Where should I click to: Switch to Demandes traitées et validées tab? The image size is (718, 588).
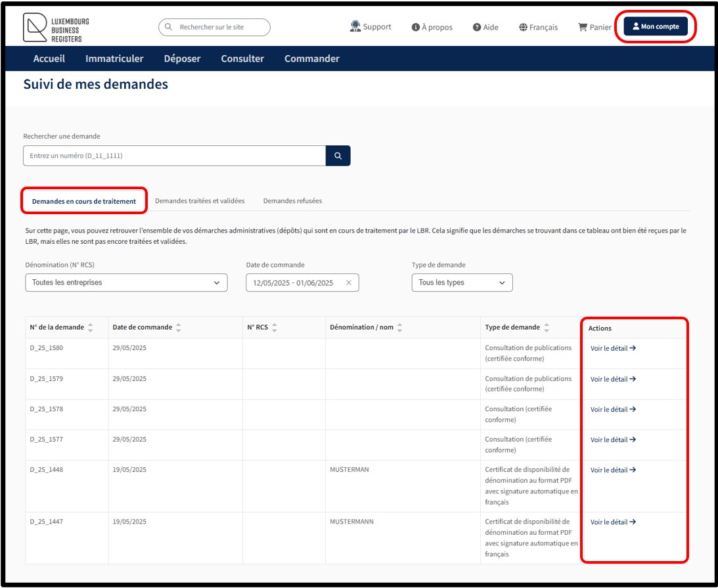(x=200, y=201)
